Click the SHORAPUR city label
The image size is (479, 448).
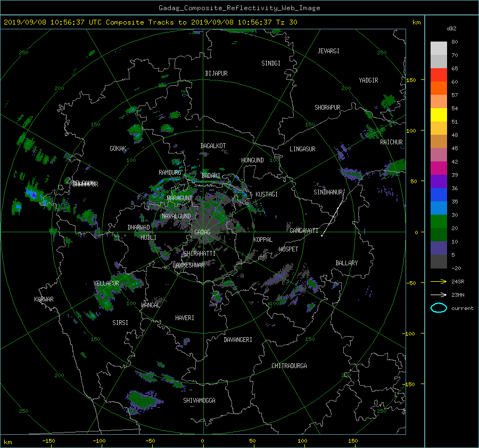(x=327, y=108)
